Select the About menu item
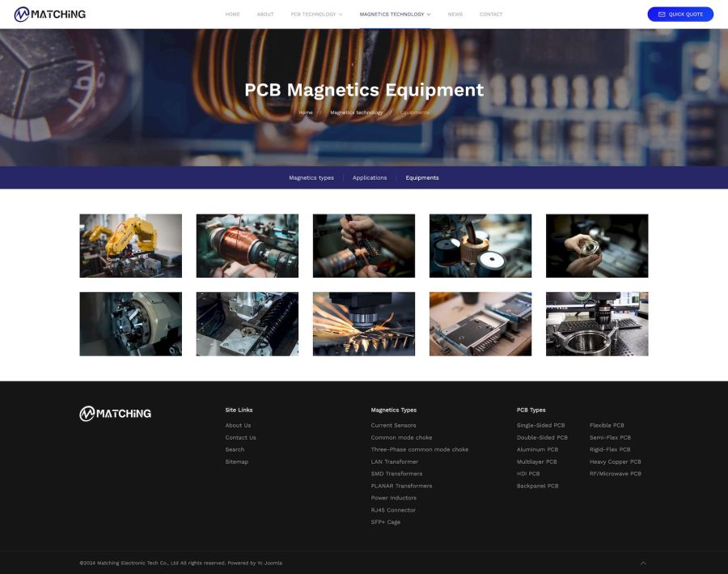This screenshot has width=728, height=574. click(x=265, y=15)
